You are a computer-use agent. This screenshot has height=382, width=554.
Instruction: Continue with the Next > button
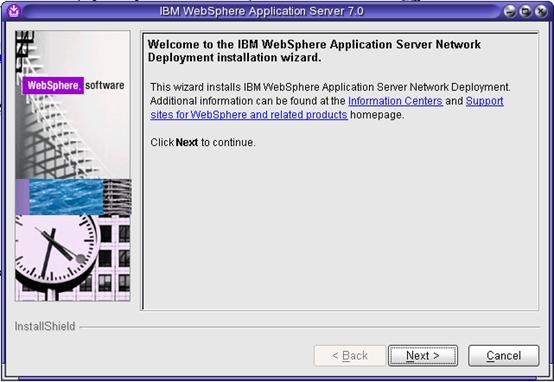[423, 355]
